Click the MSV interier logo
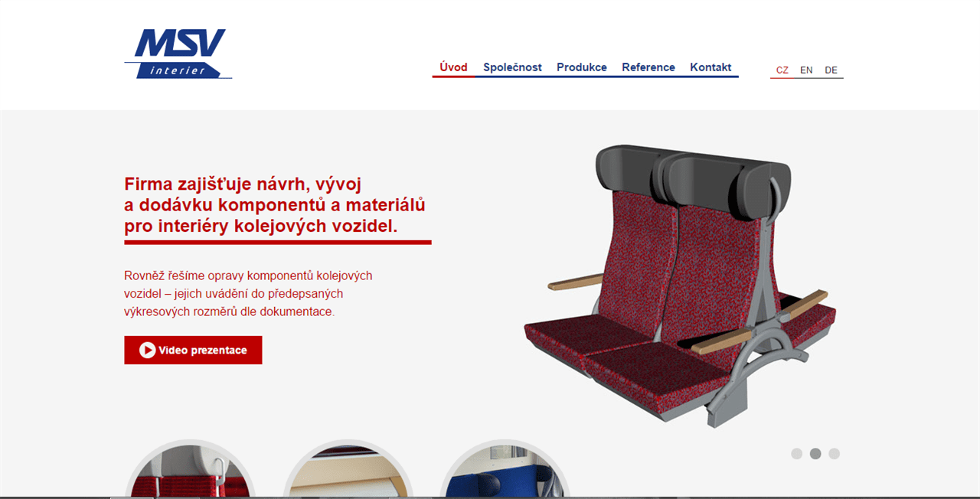Screen dimensions: 980x499 coord(178,54)
